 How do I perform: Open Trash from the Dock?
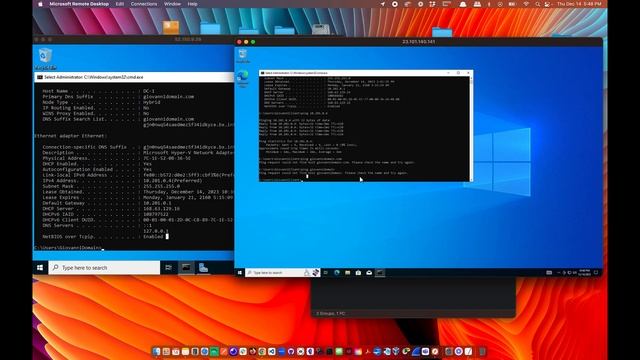tap(482, 351)
